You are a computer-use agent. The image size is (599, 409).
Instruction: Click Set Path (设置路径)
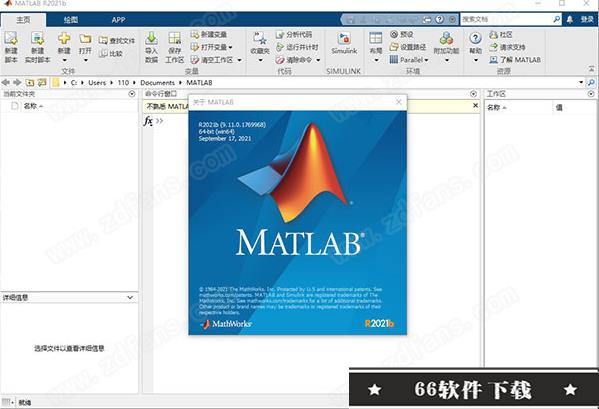[408, 47]
